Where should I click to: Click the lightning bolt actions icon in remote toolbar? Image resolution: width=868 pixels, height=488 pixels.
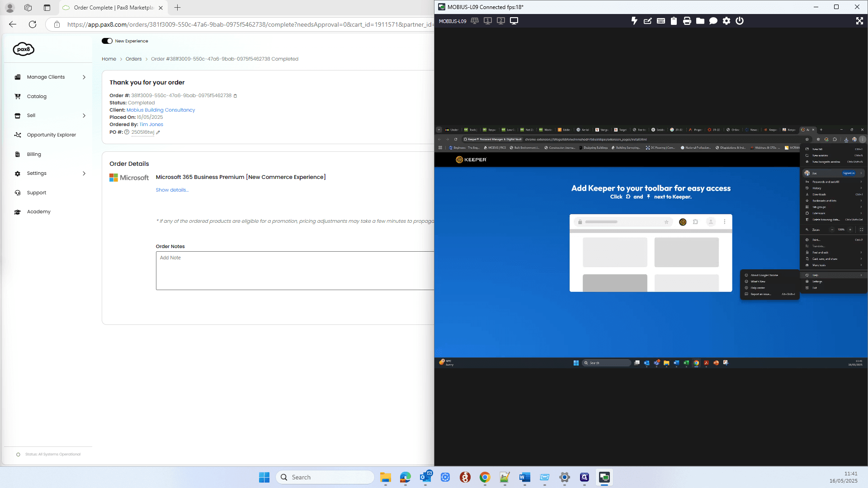tap(634, 21)
